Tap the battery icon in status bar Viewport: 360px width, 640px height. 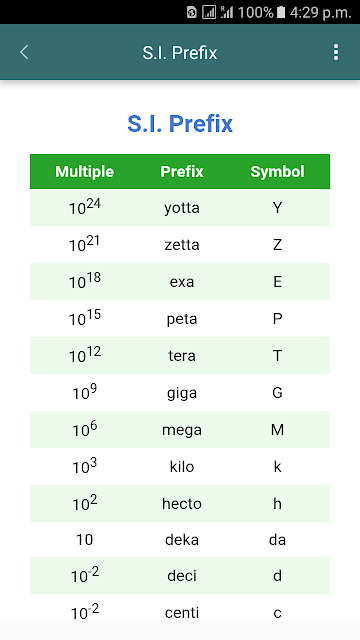pyautogui.click(x=281, y=13)
